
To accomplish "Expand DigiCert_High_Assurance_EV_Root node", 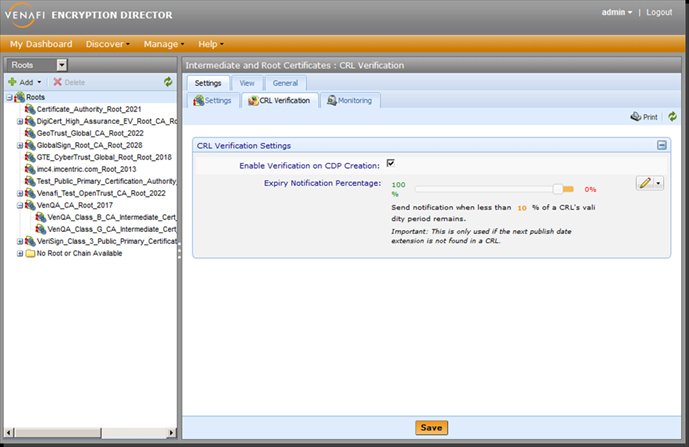I will (x=20, y=121).
